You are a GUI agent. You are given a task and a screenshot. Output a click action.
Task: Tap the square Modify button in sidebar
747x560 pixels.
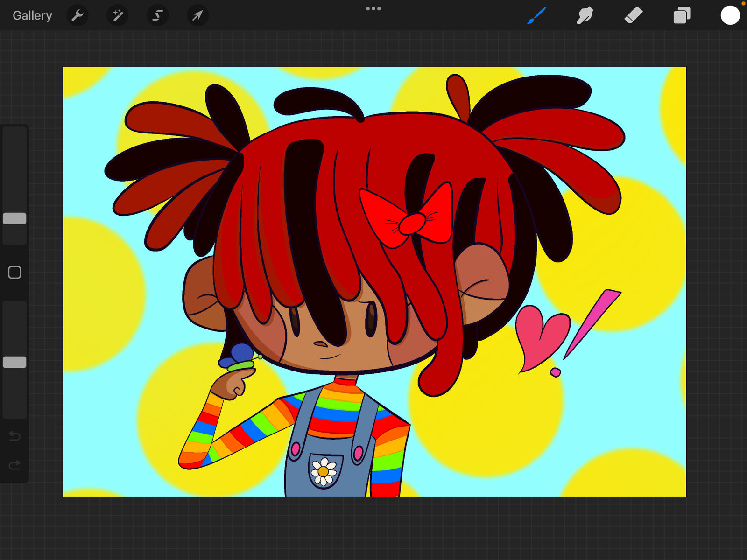(x=14, y=273)
